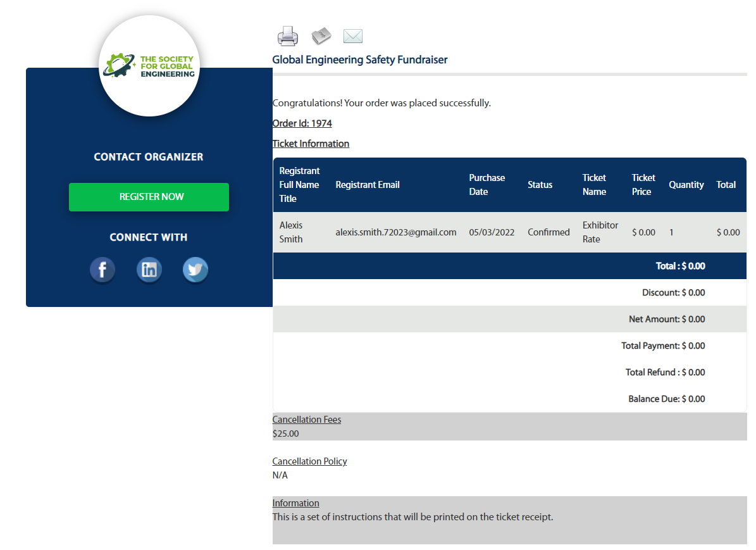Click the Information heading
Screen dimensions: 756x550
(x=295, y=503)
